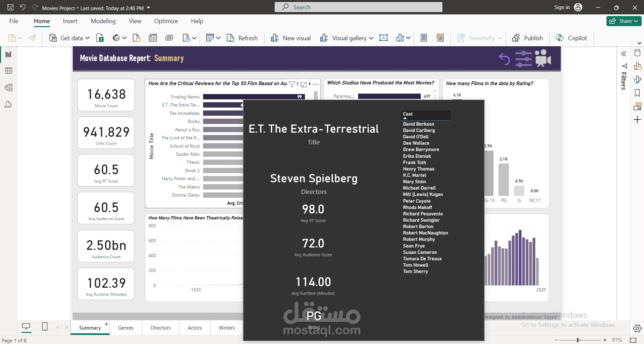The width and height of the screenshot is (644, 344).
Task: Toggle fit to page button
Action: tap(633, 340)
